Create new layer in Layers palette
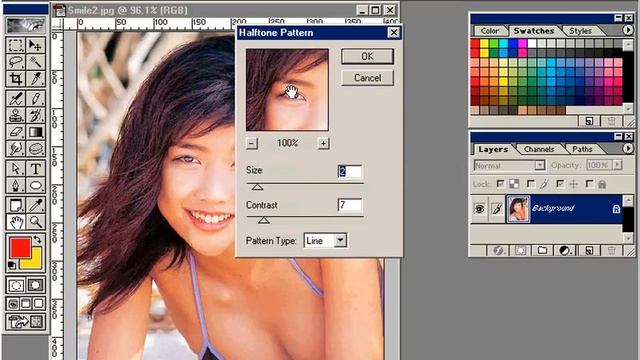The width and height of the screenshot is (640, 360). (x=589, y=250)
